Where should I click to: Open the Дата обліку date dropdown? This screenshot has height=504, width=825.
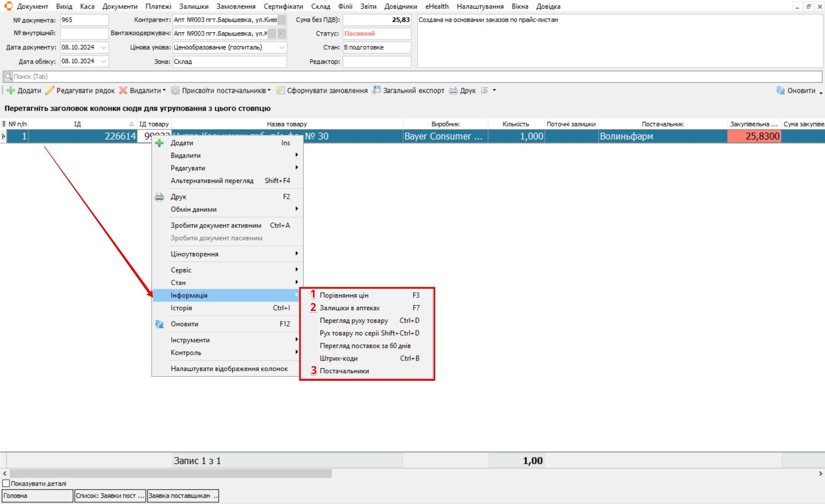(x=104, y=61)
